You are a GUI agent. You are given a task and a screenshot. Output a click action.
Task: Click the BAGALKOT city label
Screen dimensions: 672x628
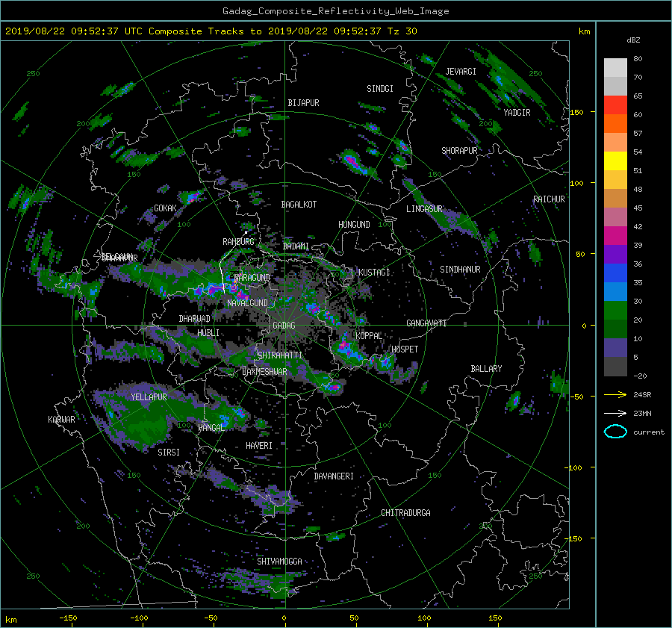pos(299,205)
